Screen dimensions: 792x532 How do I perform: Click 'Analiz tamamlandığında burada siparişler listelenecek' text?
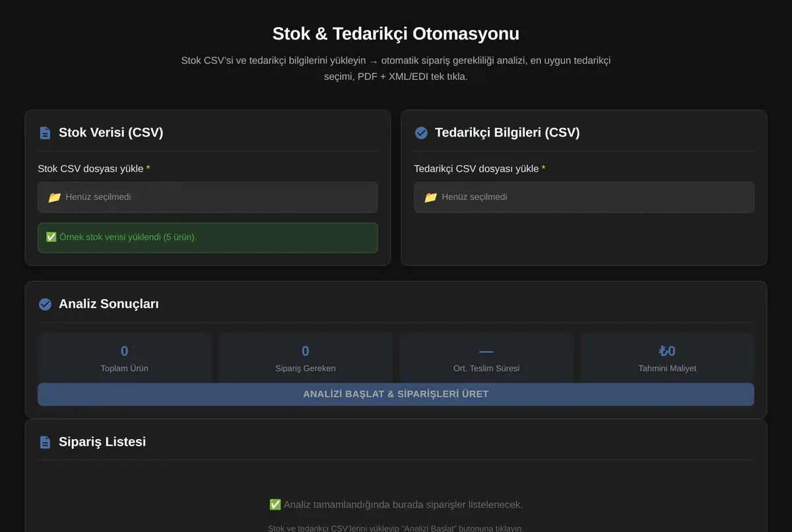(403, 505)
